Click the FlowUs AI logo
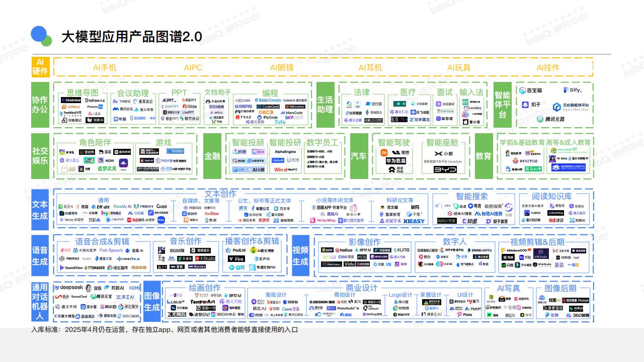This screenshot has width=644, height=362. pos(122,207)
